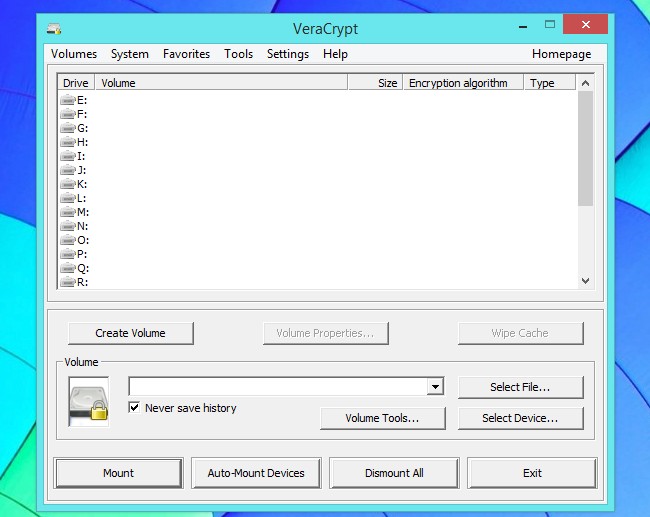
Task: Click the Volume Properties button
Action: pyautogui.click(x=325, y=333)
